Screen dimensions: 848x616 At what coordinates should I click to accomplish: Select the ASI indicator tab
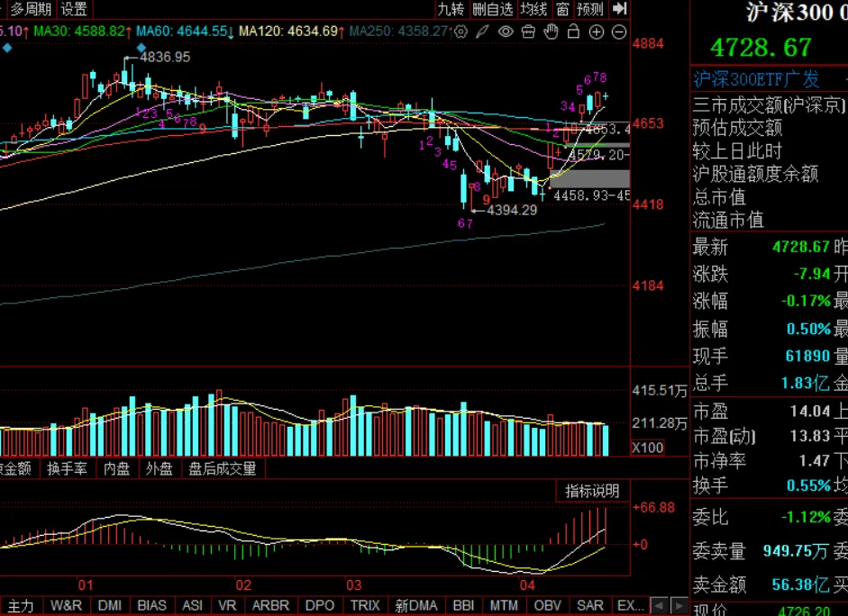192,606
